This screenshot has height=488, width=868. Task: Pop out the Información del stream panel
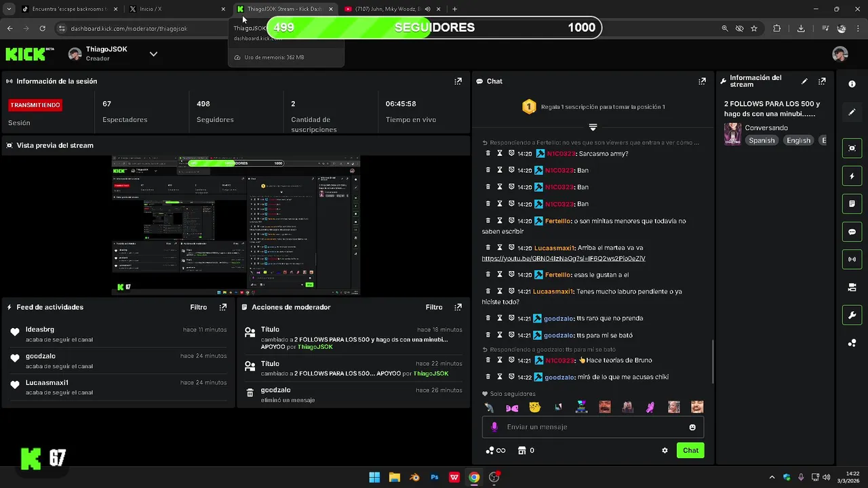point(822,81)
